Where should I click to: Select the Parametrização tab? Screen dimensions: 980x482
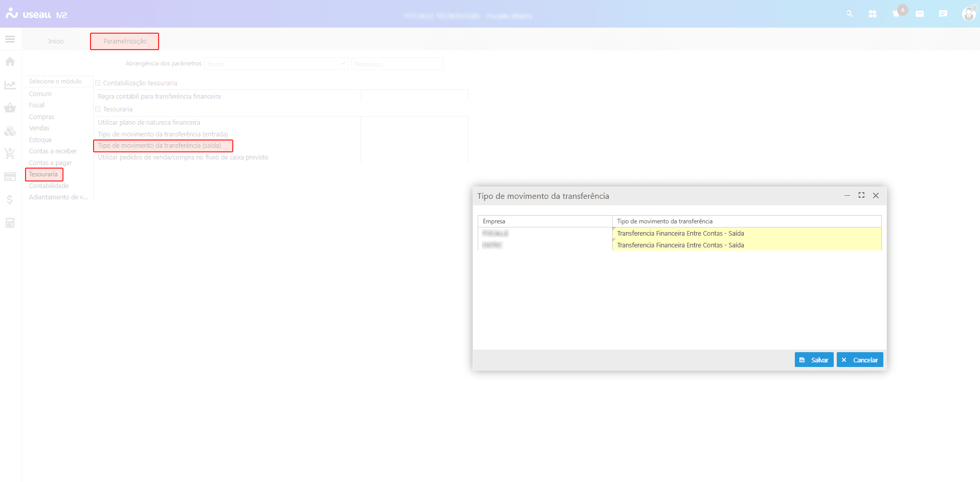click(125, 41)
